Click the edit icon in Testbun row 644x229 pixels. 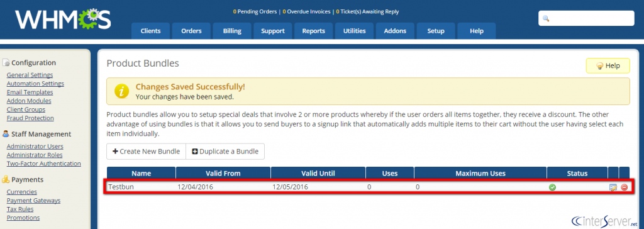click(x=613, y=187)
